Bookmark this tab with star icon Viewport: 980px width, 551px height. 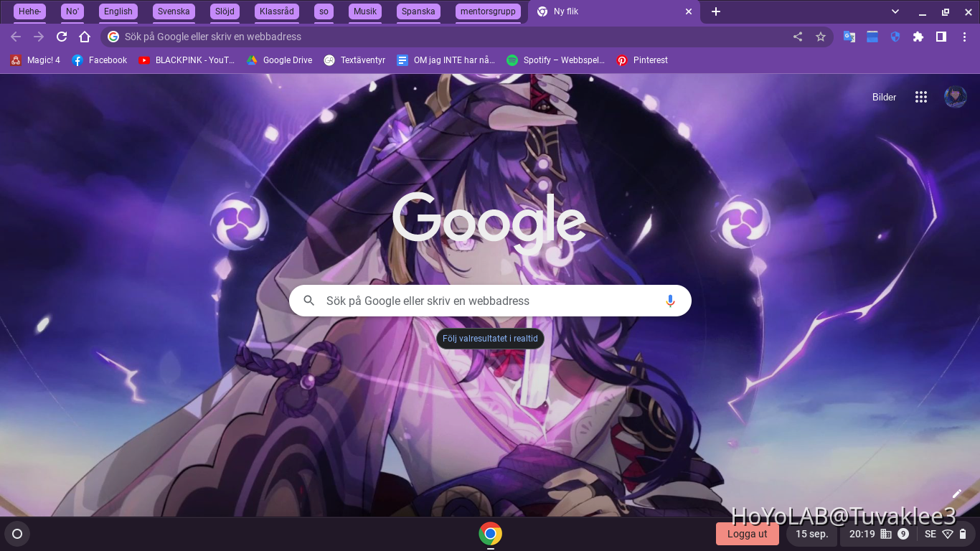(x=821, y=37)
